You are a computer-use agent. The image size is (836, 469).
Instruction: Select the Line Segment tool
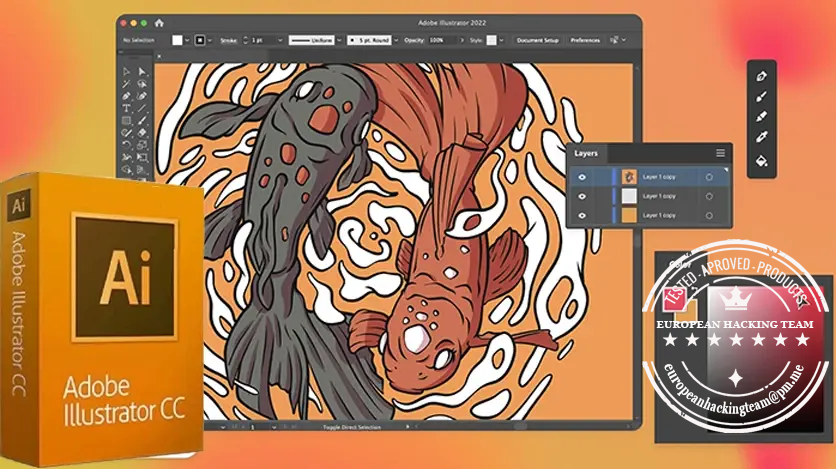pos(142,109)
